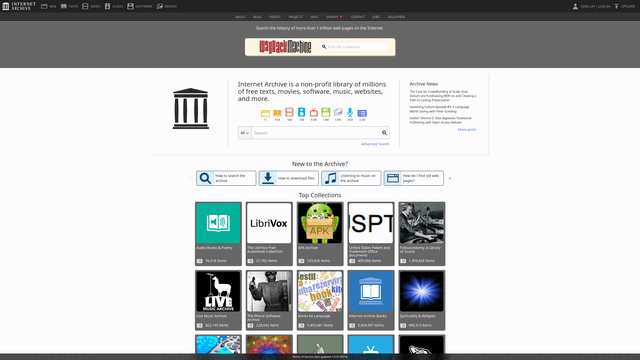Focus the Wayback Machine URL search field
This screenshot has width=640, height=360.
(x=355, y=47)
